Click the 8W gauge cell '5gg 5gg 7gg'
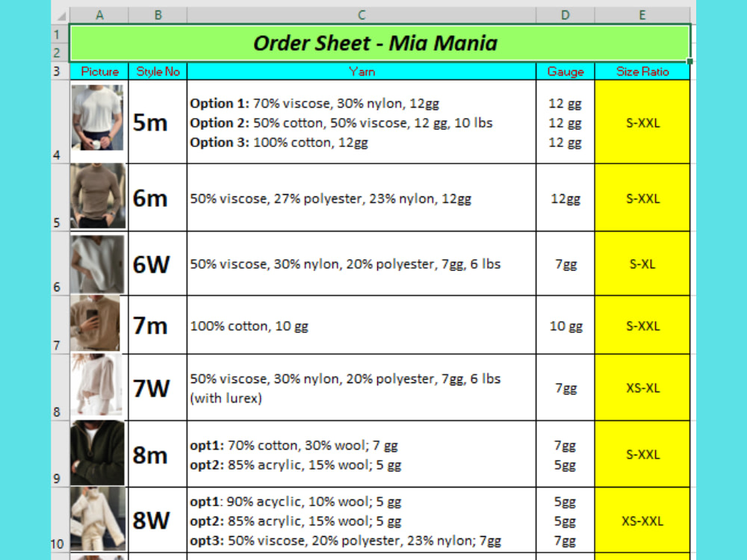The width and height of the screenshot is (747, 560). click(x=565, y=520)
